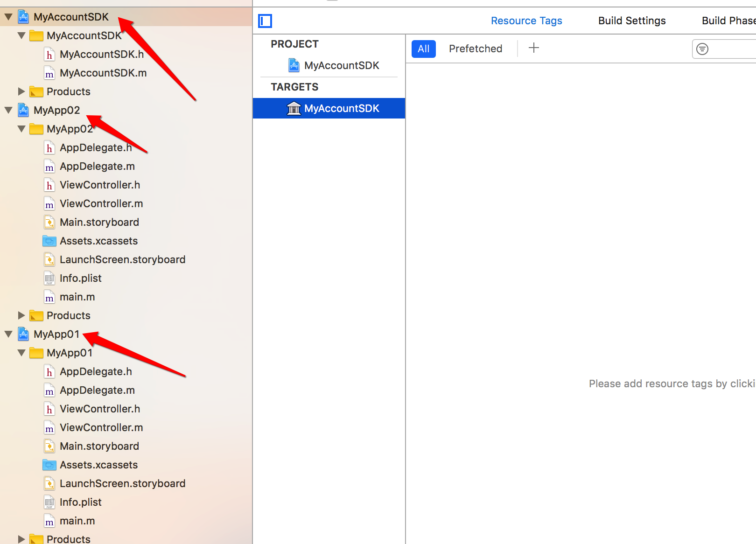Viewport: 756px width, 544px height.
Task: Click the MyAccountSDK project icon at navigator top
Action: pyautogui.click(x=23, y=17)
